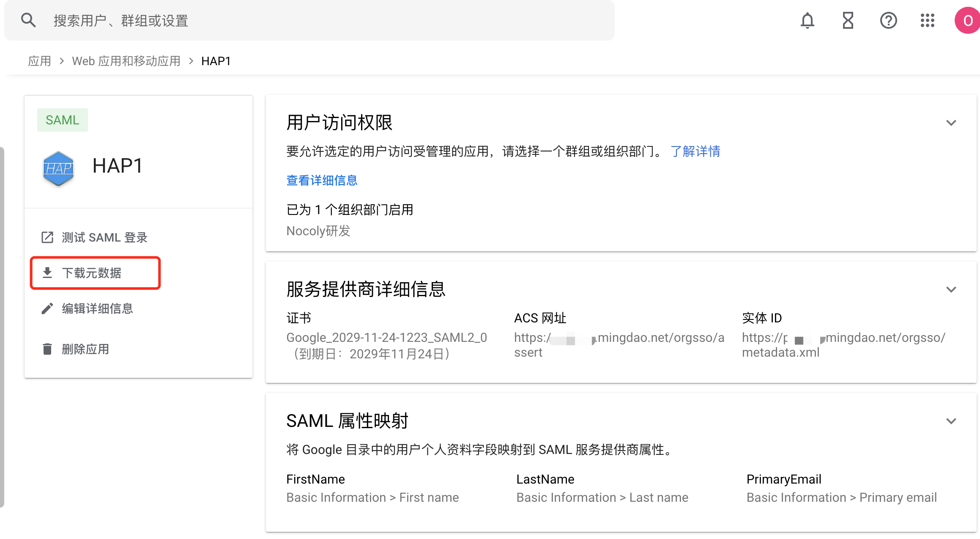Click the Nocoly研发 organization name
980x539 pixels.
point(318,231)
